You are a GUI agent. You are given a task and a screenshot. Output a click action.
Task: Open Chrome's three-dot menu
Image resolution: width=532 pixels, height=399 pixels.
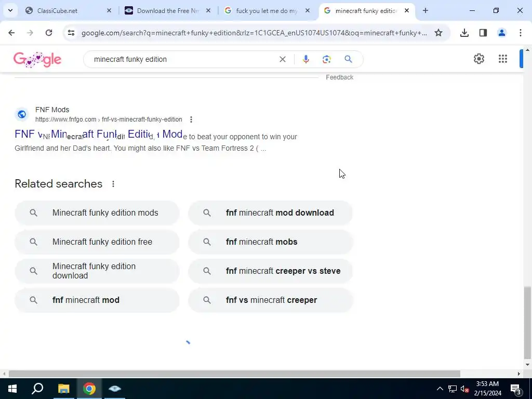(520, 33)
